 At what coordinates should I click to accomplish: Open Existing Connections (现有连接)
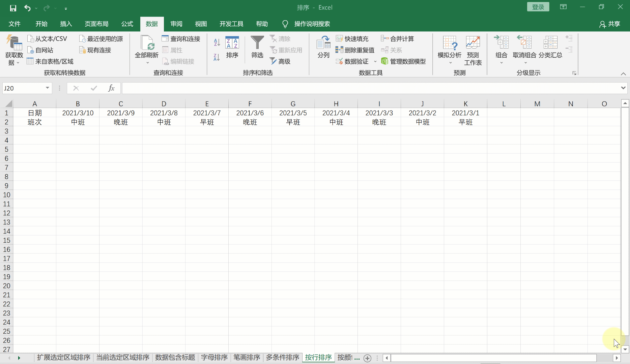(x=95, y=50)
